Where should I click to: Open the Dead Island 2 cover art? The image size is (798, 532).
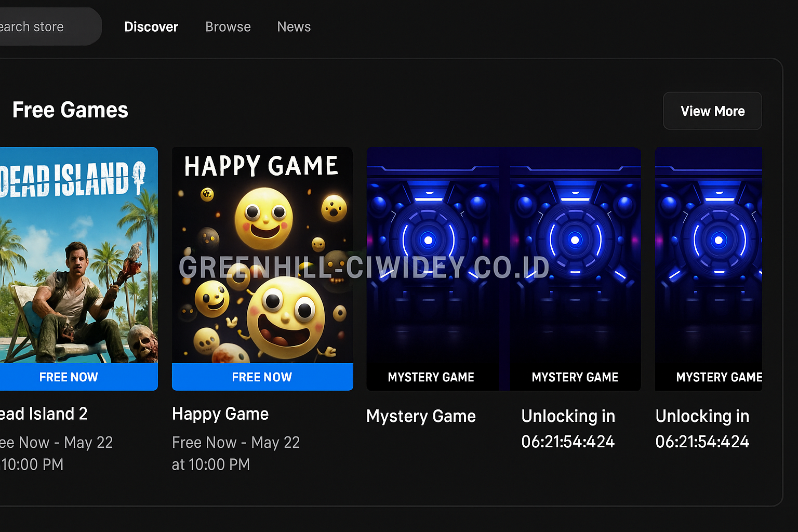coord(78,255)
